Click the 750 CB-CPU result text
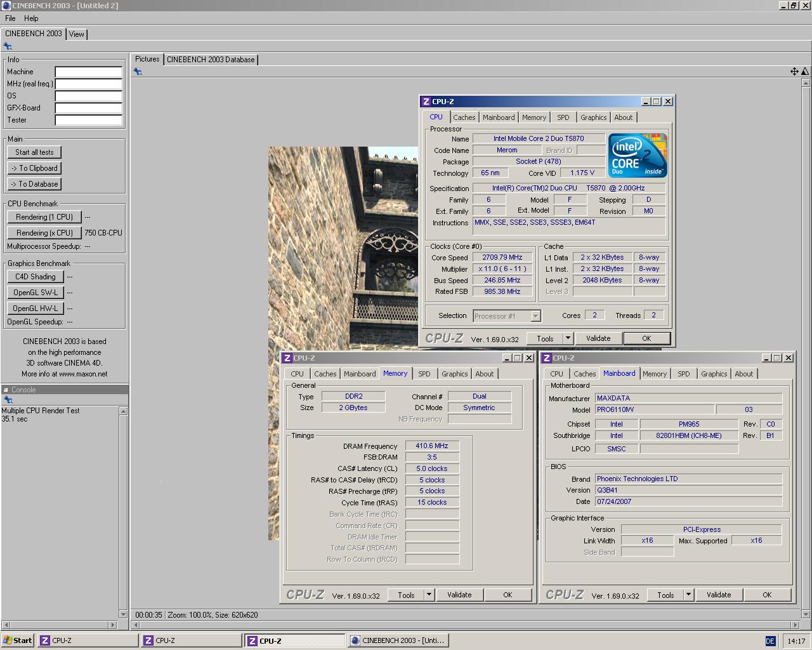 click(103, 233)
